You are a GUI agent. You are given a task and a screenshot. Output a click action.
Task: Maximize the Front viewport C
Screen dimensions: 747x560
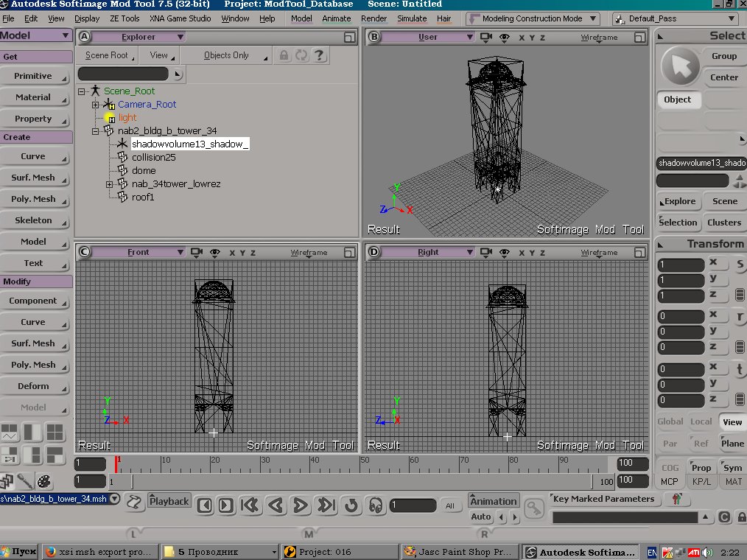(350, 252)
